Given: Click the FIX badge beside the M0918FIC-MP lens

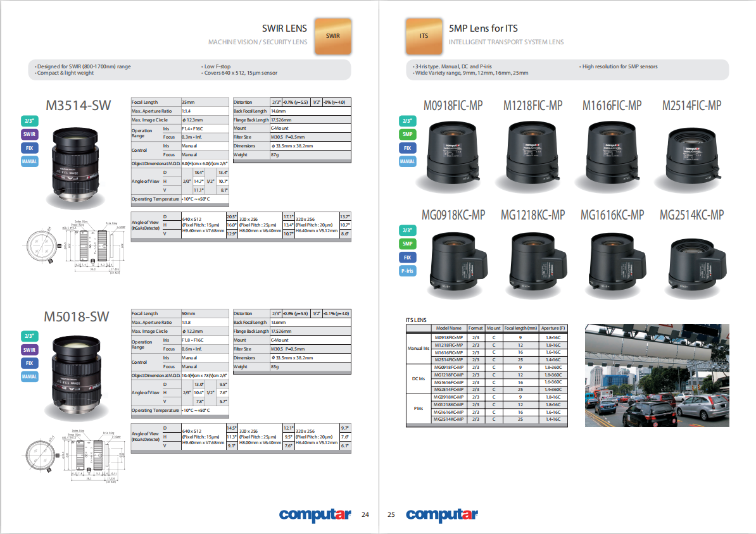Looking at the screenshot, I should click(407, 148).
